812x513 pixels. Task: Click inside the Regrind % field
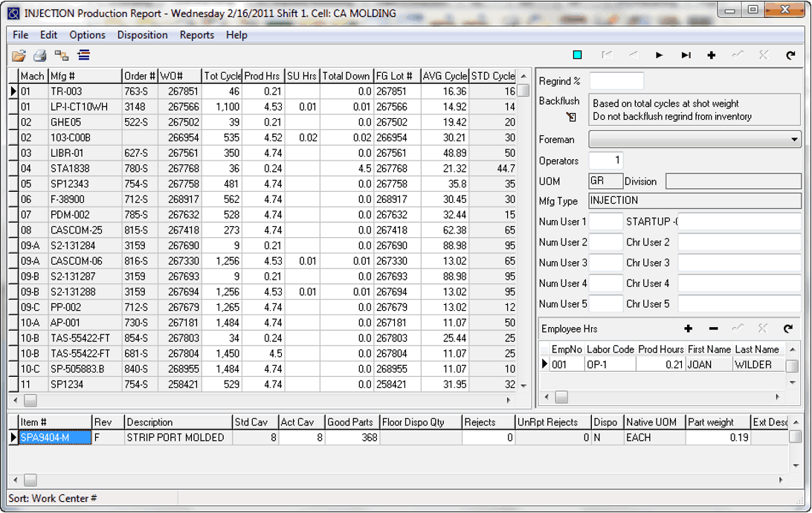[616, 81]
